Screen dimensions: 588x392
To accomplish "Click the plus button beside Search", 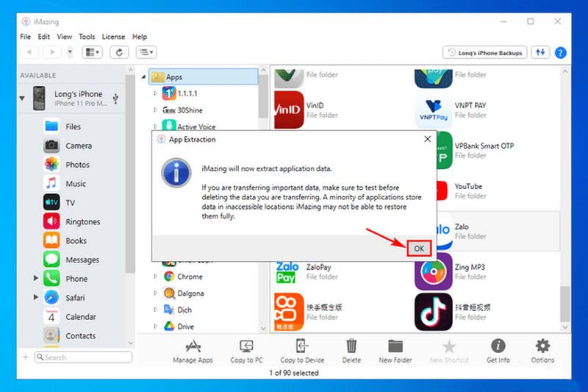I will tap(26, 357).
